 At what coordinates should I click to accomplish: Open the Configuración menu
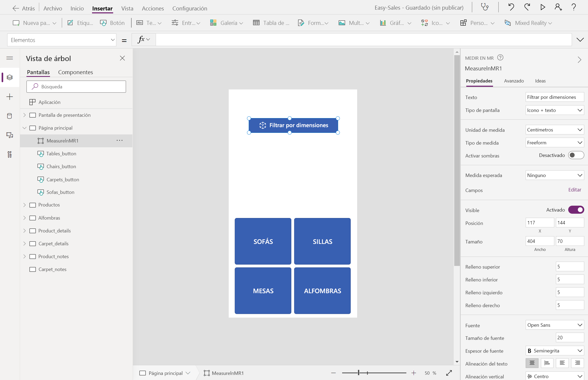tap(190, 8)
